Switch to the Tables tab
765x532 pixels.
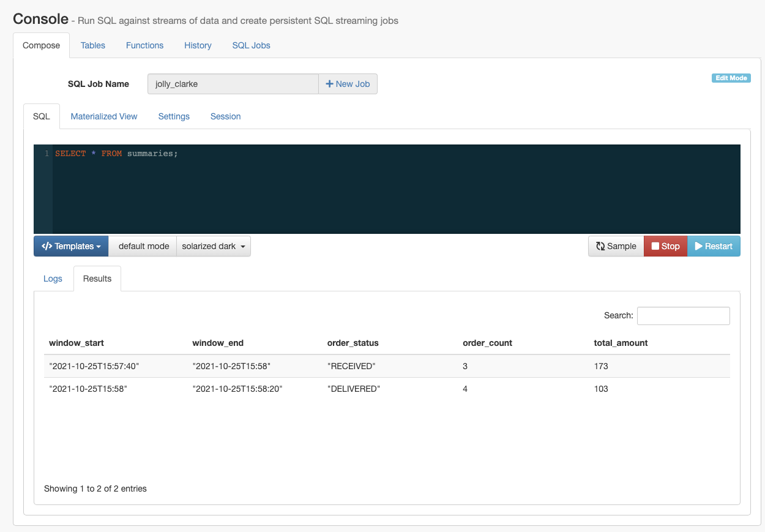93,45
